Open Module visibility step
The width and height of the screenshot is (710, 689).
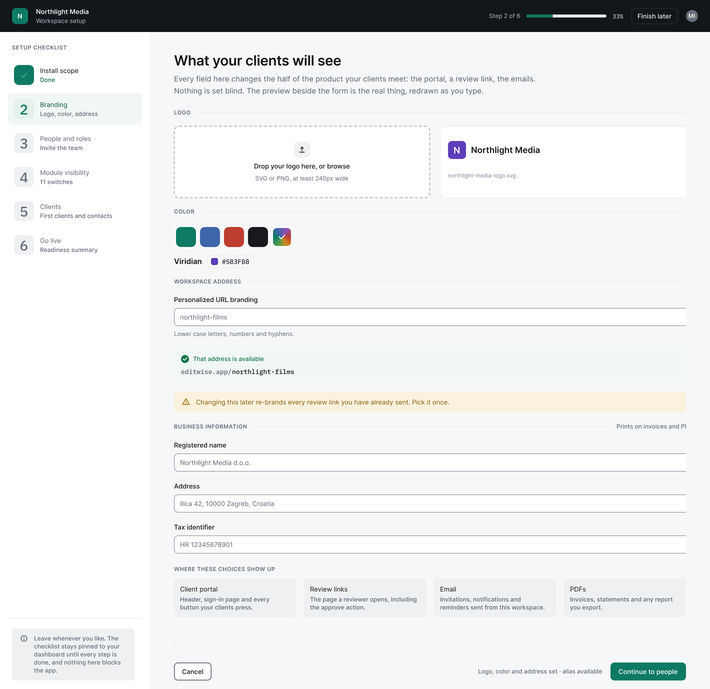[75, 177]
